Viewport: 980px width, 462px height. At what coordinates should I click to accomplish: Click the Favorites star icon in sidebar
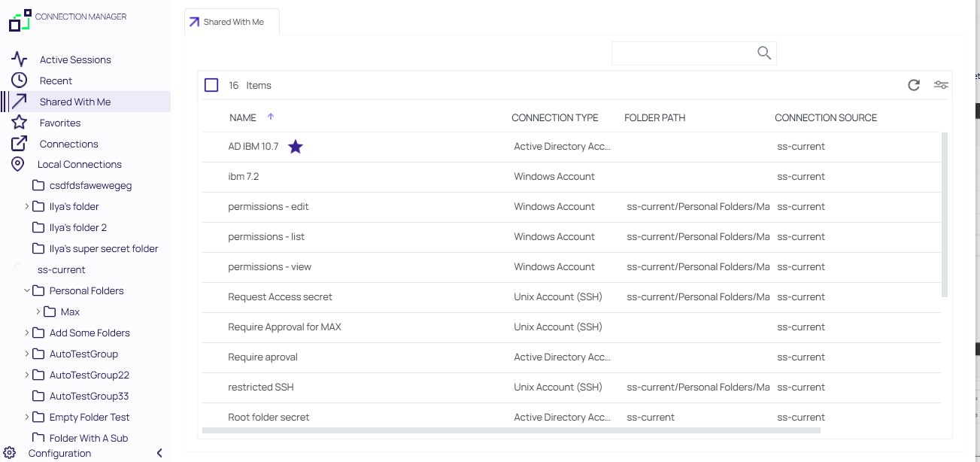point(19,123)
